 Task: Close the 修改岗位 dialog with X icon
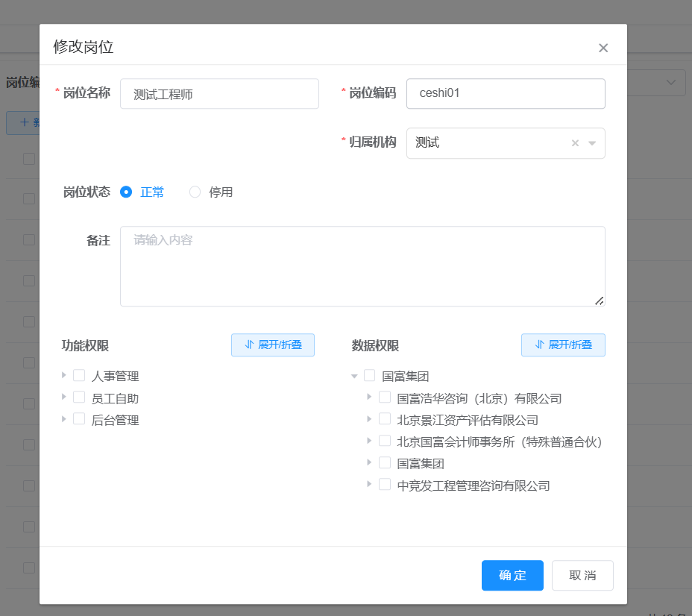(603, 48)
